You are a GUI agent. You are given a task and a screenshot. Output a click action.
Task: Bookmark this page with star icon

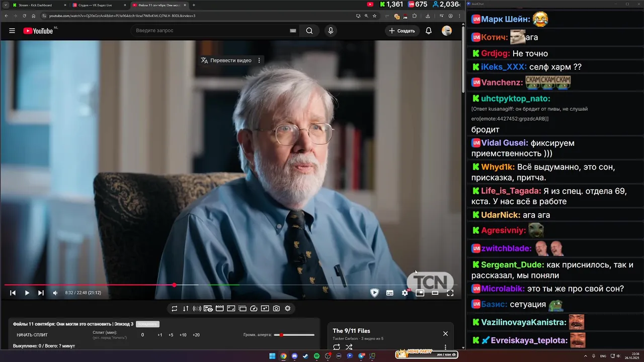click(x=374, y=16)
